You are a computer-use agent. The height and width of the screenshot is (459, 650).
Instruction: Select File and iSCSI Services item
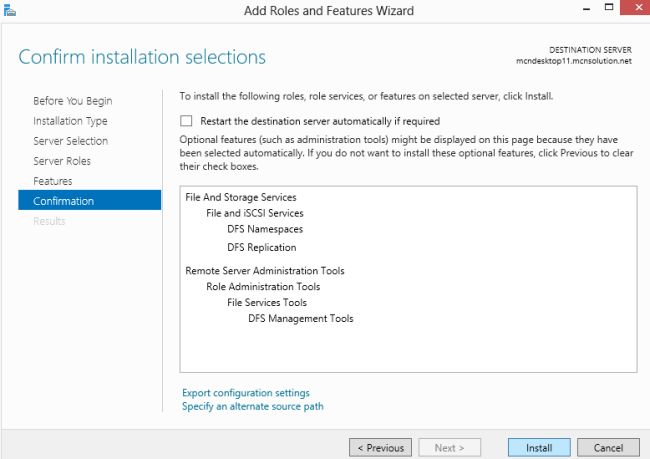click(x=255, y=213)
